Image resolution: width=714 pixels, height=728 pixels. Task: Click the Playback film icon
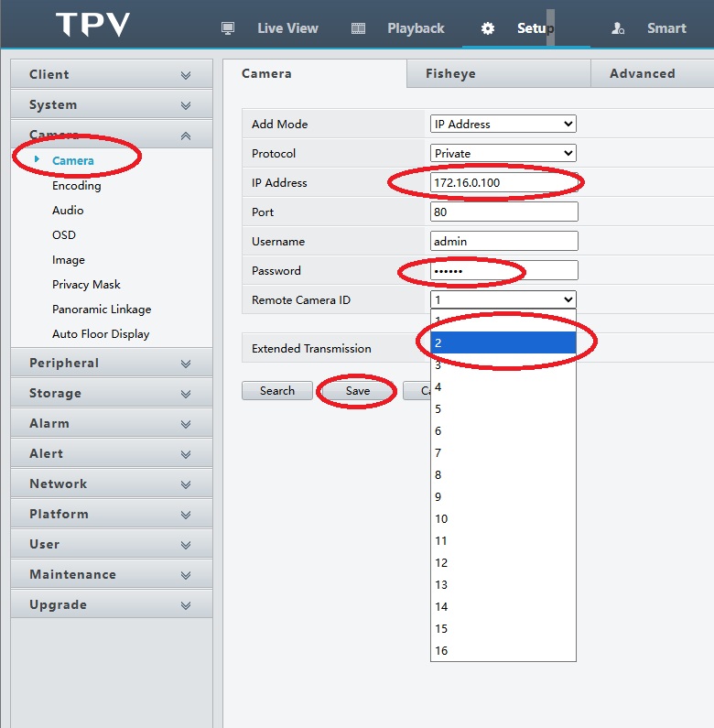359,28
